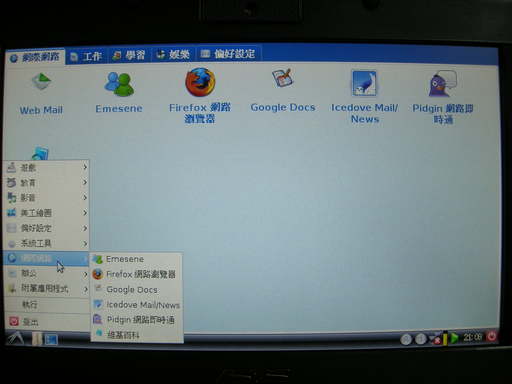Click the red power icon in taskbar
Viewport: 512px width, 384px height.
tap(491, 337)
